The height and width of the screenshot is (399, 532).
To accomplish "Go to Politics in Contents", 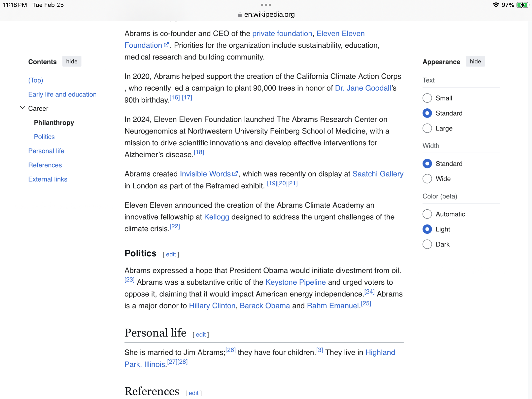I will [44, 137].
